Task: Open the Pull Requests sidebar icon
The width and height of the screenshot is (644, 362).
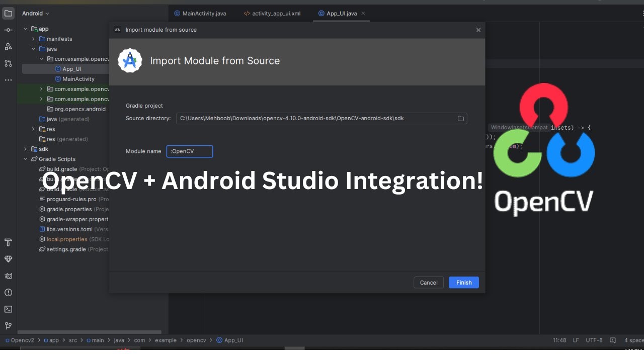Action: coord(8,63)
